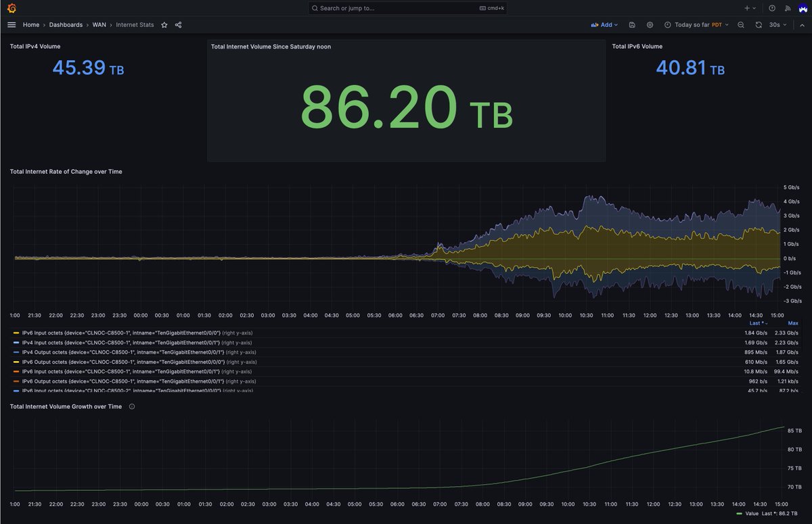Zoom out the time range

[741, 24]
